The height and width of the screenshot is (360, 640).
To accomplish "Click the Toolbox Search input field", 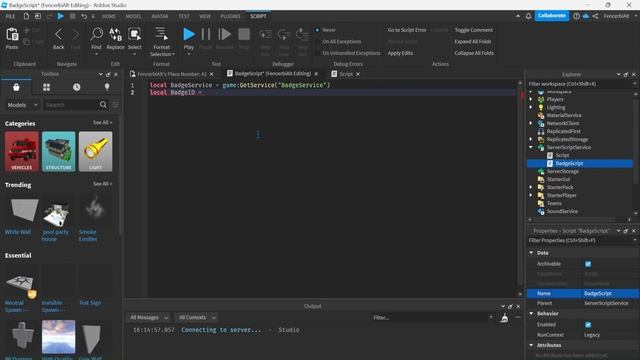I will (71, 105).
